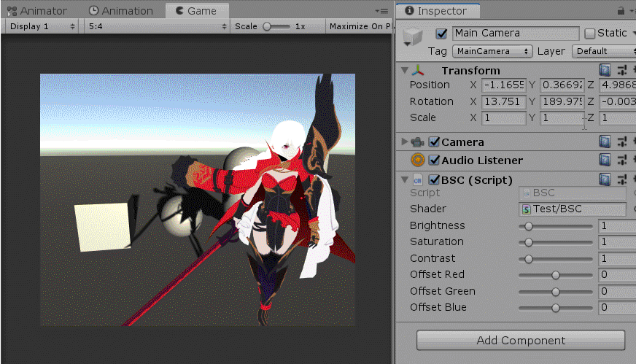
Task: Adjust the Contrast slider
Action: point(555,259)
